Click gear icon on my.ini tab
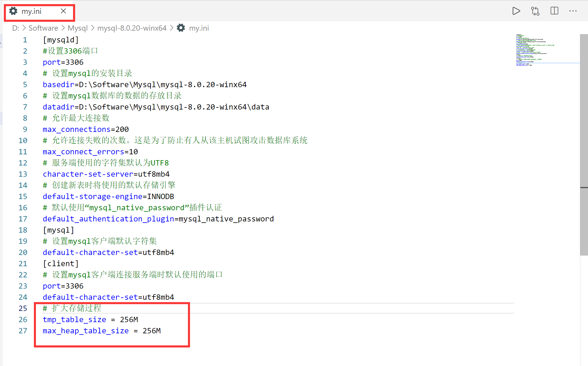Image resolution: width=588 pixels, height=366 pixels. click(x=13, y=11)
